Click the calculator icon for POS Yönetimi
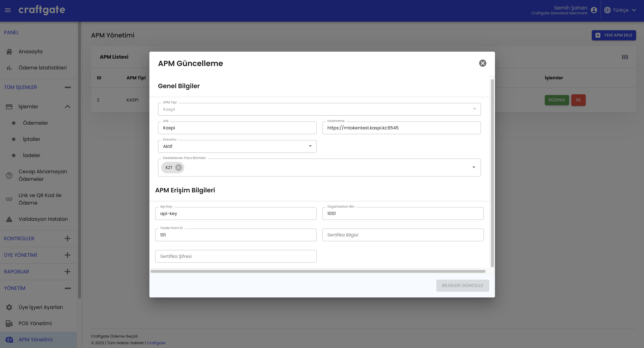Screen dimensions: 644x348 [9, 324]
